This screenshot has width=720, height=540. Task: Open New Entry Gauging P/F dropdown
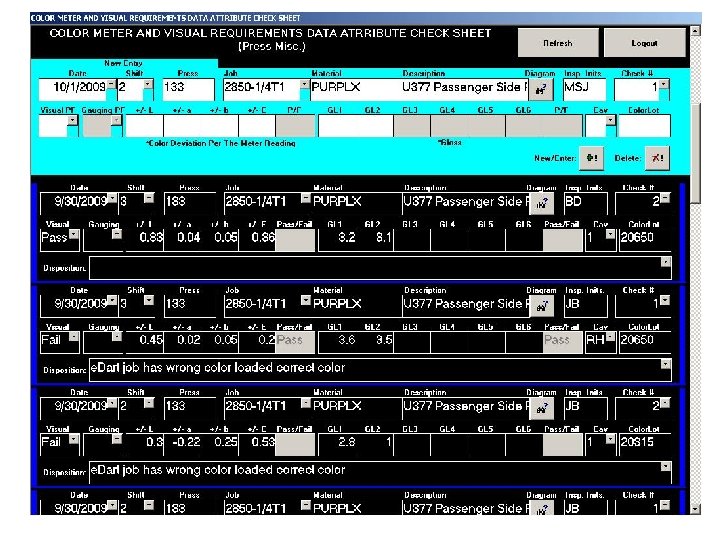point(117,120)
